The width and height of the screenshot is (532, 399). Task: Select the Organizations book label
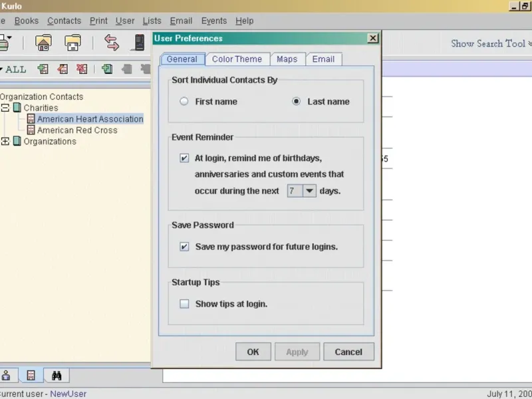pyautogui.click(x=50, y=141)
